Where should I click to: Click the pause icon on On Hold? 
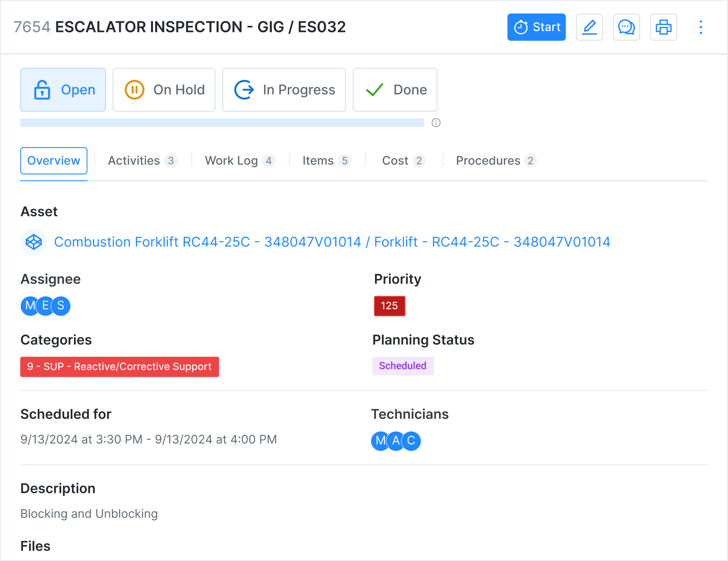(134, 90)
